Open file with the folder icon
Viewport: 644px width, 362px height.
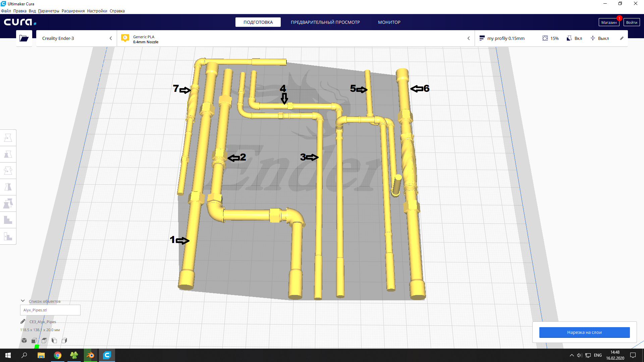(24, 38)
